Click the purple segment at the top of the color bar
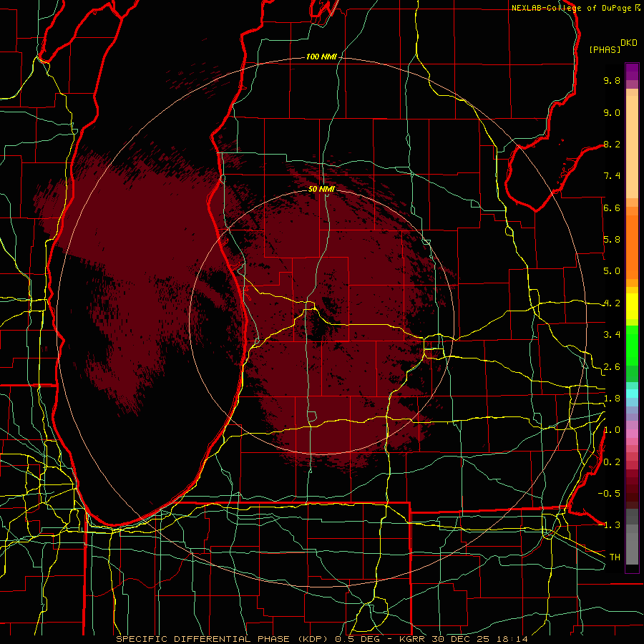Image resolution: width=644 pixels, height=644 pixels. tap(632, 72)
